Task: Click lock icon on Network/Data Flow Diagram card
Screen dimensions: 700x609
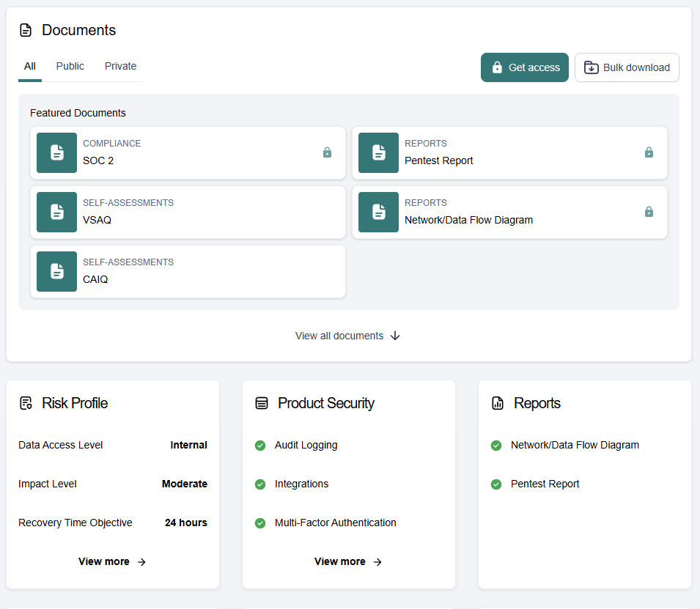Action: (x=649, y=212)
